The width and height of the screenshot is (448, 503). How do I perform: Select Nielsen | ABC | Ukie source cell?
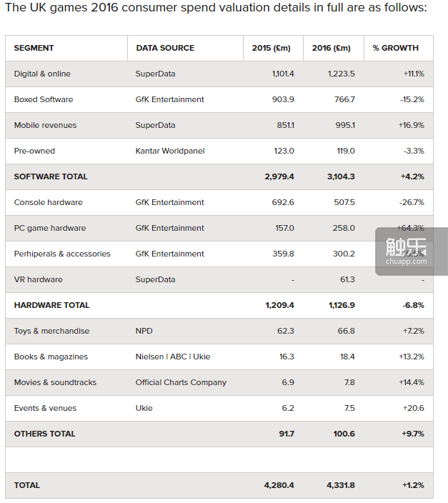tap(173, 357)
